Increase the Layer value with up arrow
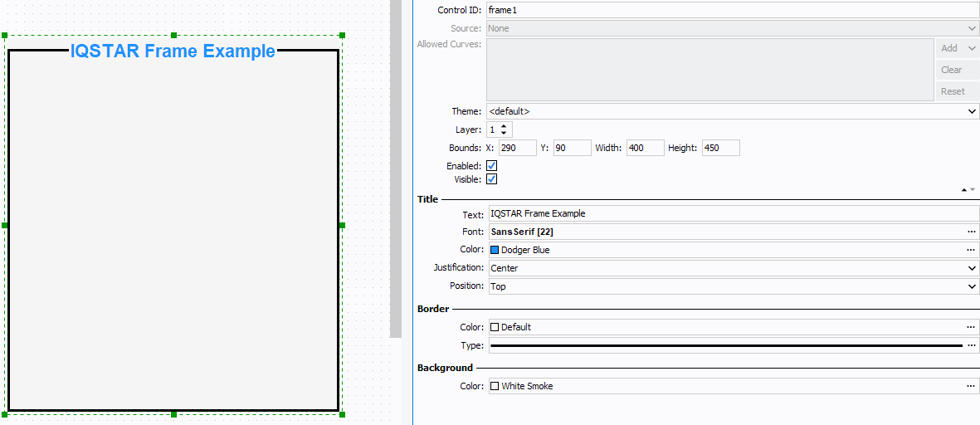Viewport: 980px width, 425px height. coord(505,126)
